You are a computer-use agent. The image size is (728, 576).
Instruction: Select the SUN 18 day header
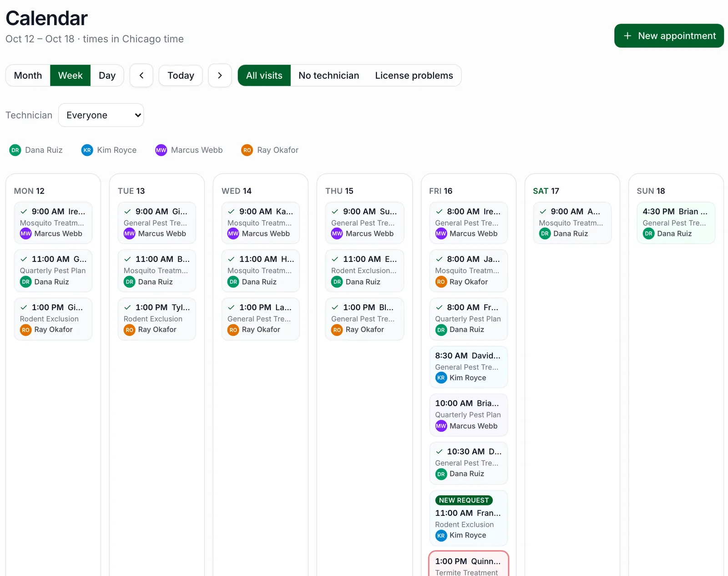[x=651, y=191]
